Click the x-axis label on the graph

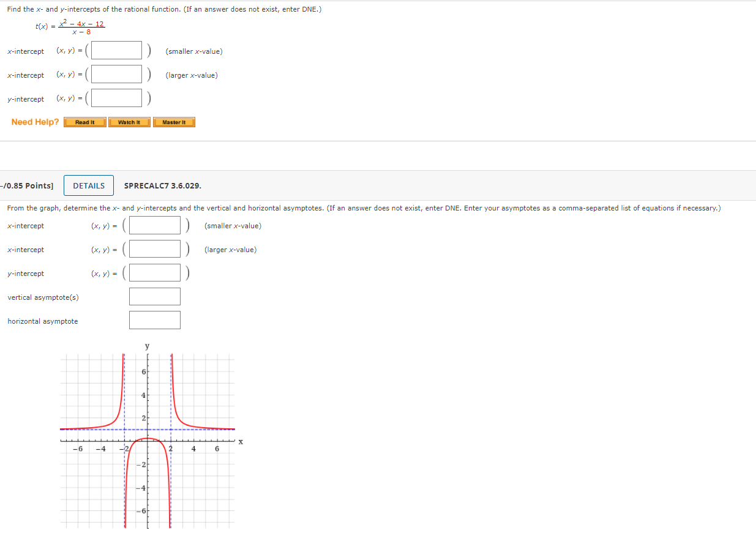pyautogui.click(x=241, y=442)
